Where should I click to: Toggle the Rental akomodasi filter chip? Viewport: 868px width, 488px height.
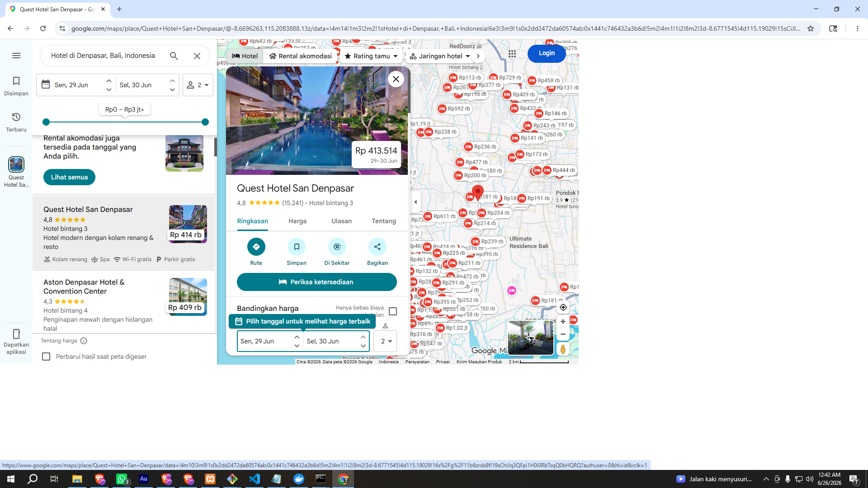pos(301,56)
